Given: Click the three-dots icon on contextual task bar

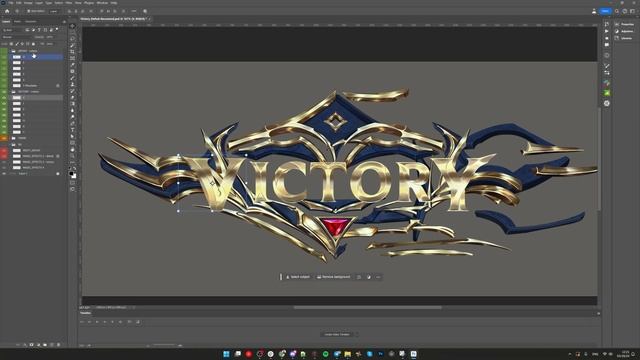Looking at the screenshot, I should (x=378, y=277).
